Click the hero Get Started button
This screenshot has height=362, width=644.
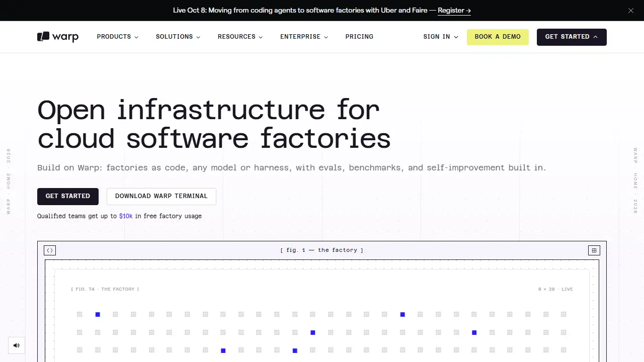click(x=68, y=196)
